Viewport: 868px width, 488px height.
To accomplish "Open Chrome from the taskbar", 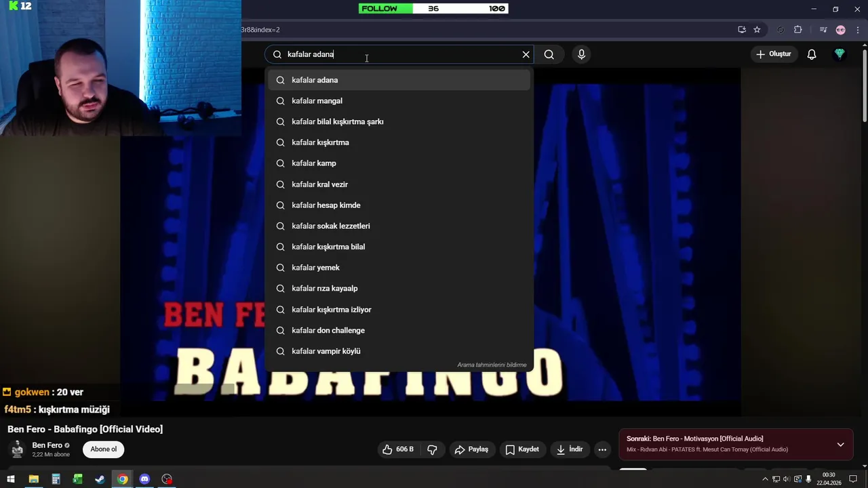I will [122, 479].
